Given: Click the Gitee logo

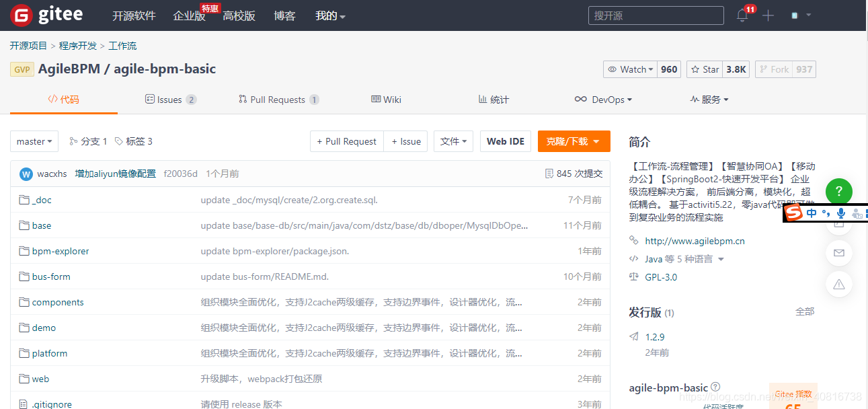Looking at the screenshot, I should pos(46,15).
